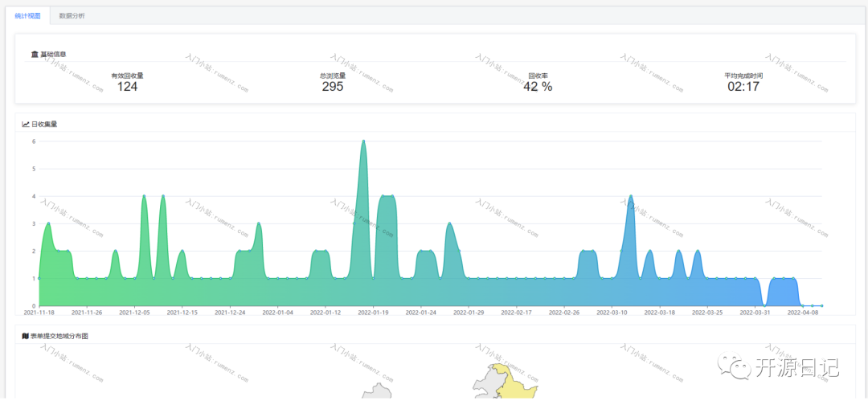
Task: Click the 日收集量 chart title
Action: point(44,125)
